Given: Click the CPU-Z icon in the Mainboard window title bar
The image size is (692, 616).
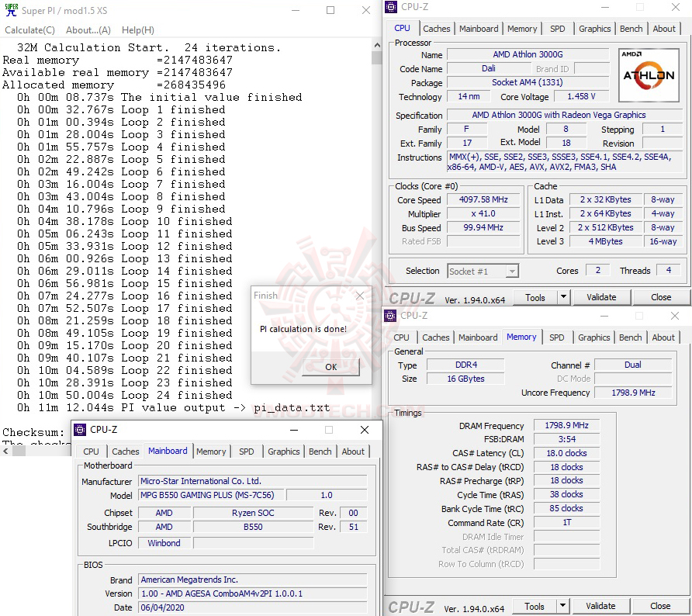Looking at the screenshot, I should (x=79, y=429).
